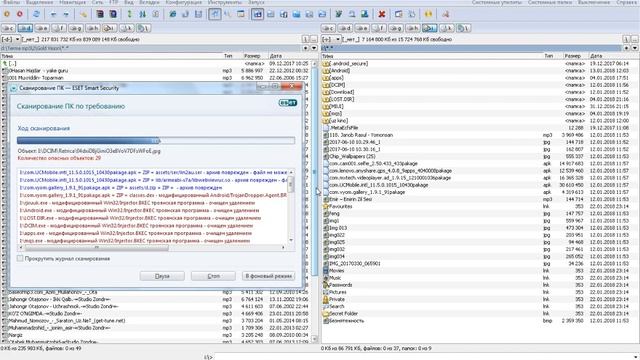Open right panel directory history arrow
The width and height of the screenshot is (640, 360).
coord(634,48)
